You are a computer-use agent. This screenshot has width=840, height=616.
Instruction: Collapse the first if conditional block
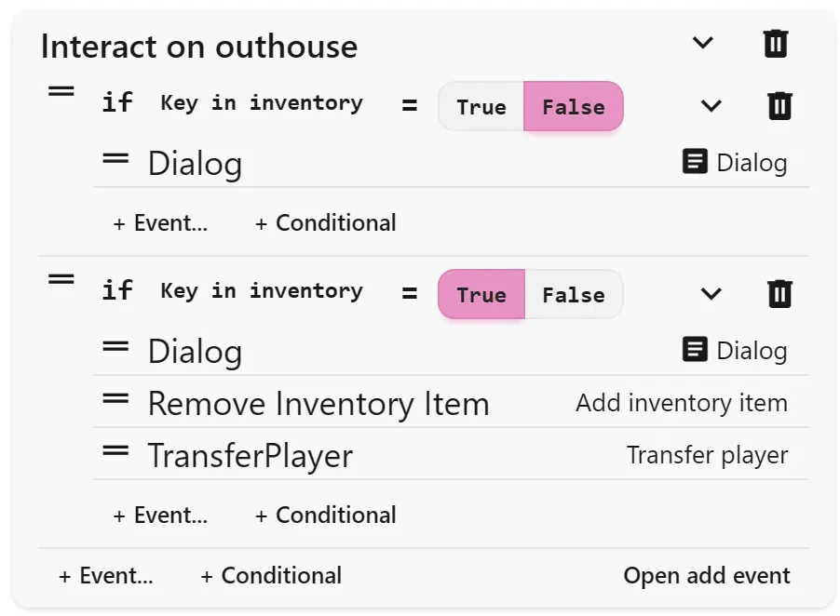tap(711, 105)
